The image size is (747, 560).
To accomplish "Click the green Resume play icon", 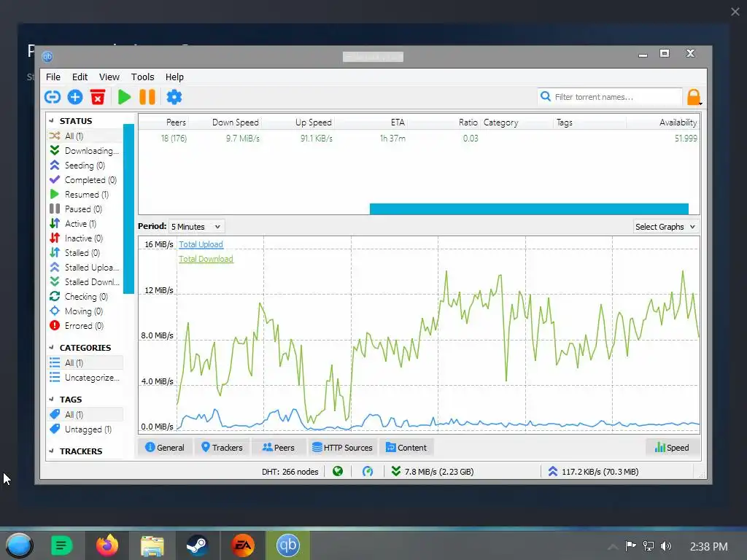I will click(124, 97).
